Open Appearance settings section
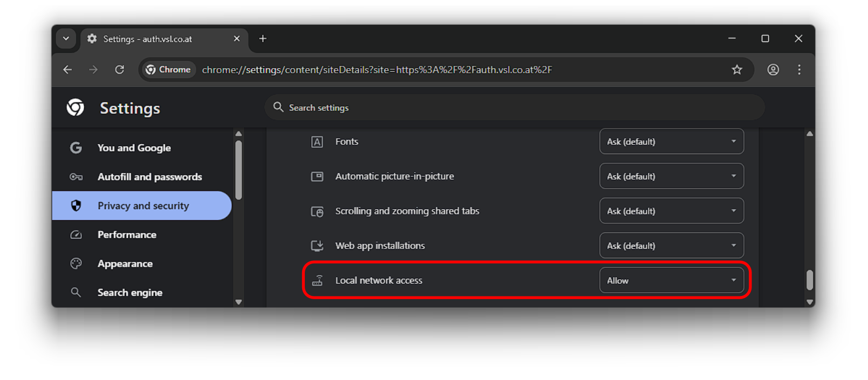 [x=125, y=264]
